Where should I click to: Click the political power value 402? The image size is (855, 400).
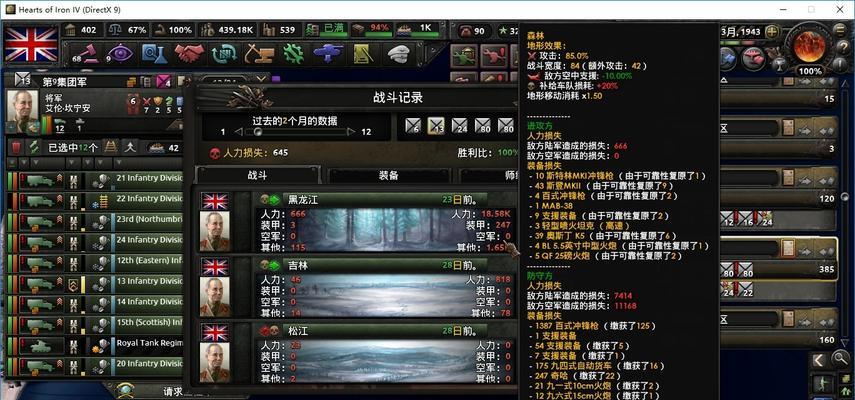(88, 30)
